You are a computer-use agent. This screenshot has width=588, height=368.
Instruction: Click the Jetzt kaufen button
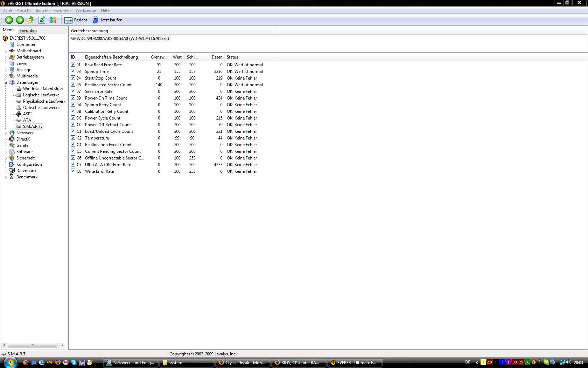click(107, 20)
